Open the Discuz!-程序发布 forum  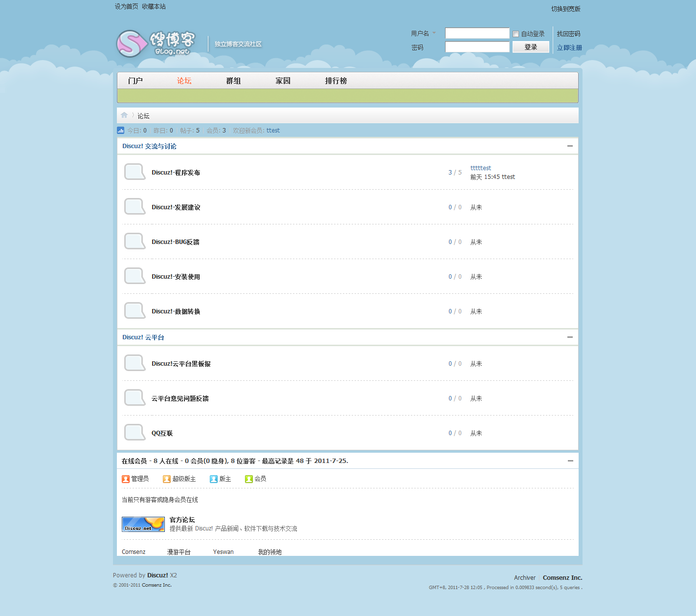176,173
